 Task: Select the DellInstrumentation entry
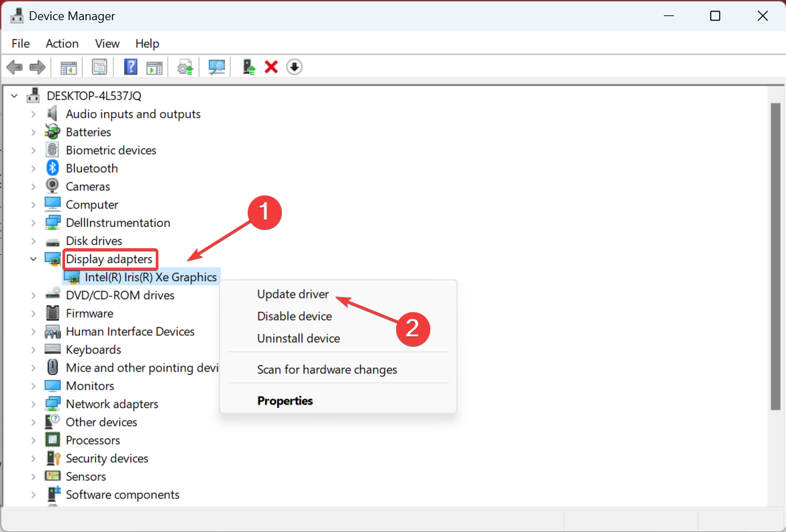[118, 223]
